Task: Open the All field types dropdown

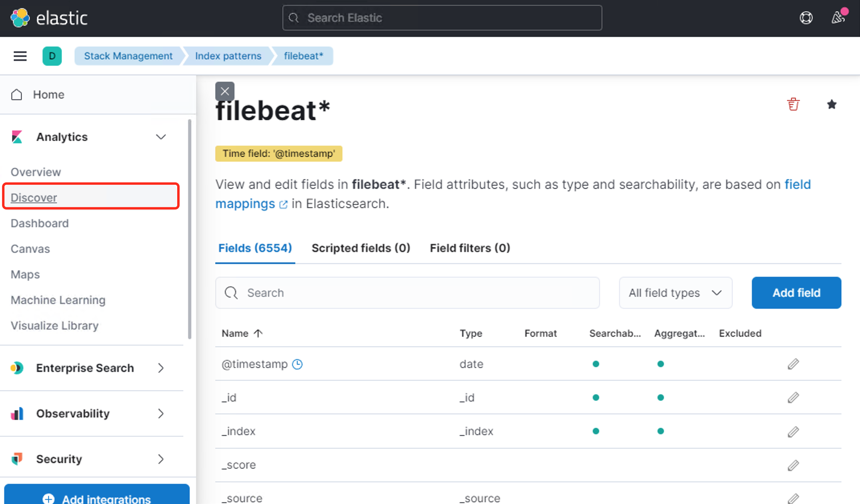Action: (x=676, y=293)
